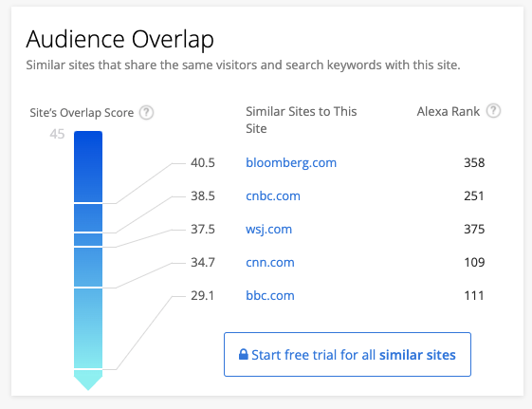Click the Similar Sites to This Site header
This screenshot has width=532, height=409.
coord(302,120)
